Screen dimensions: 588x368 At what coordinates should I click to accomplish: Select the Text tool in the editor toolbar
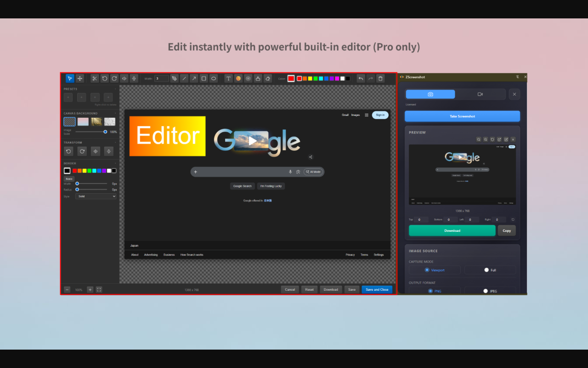point(228,78)
